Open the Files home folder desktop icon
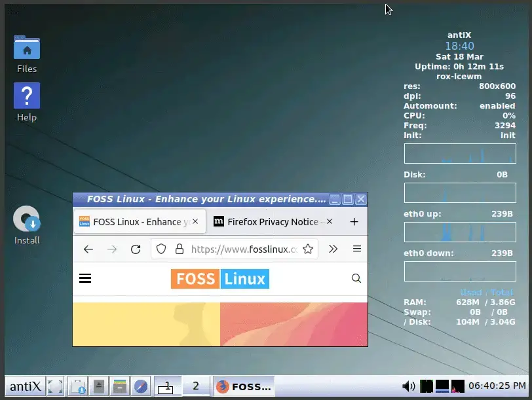 (x=27, y=48)
